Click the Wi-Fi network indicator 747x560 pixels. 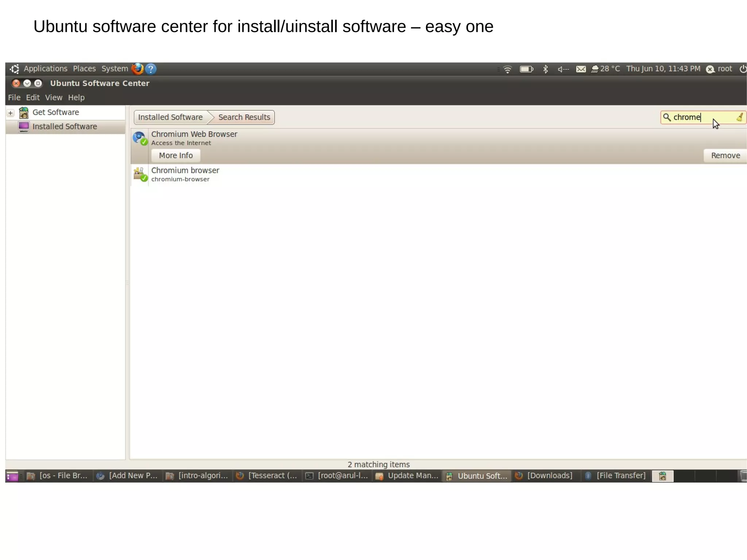coord(507,69)
